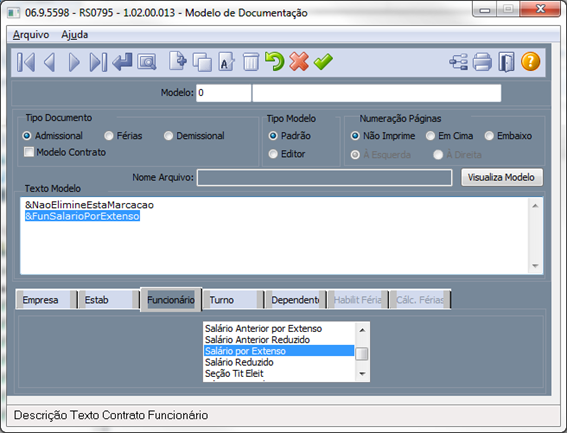Select Não Imprime page numbering
This screenshot has height=433, width=567.
[x=383, y=136]
